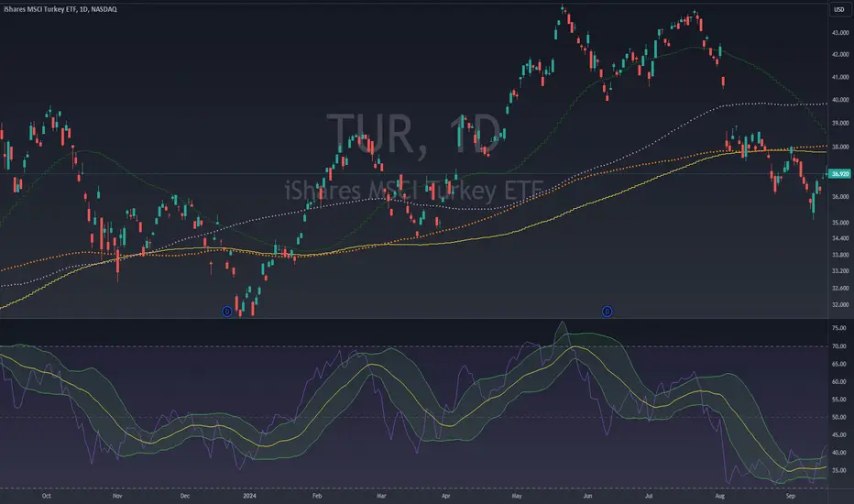This screenshot has width=854, height=504.
Task: Click the 55.00 indicator scale label
Action: 839,400
